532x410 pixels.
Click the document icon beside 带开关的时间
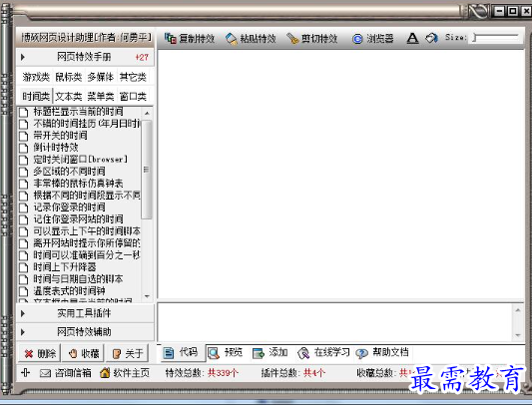pyautogui.click(x=23, y=136)
